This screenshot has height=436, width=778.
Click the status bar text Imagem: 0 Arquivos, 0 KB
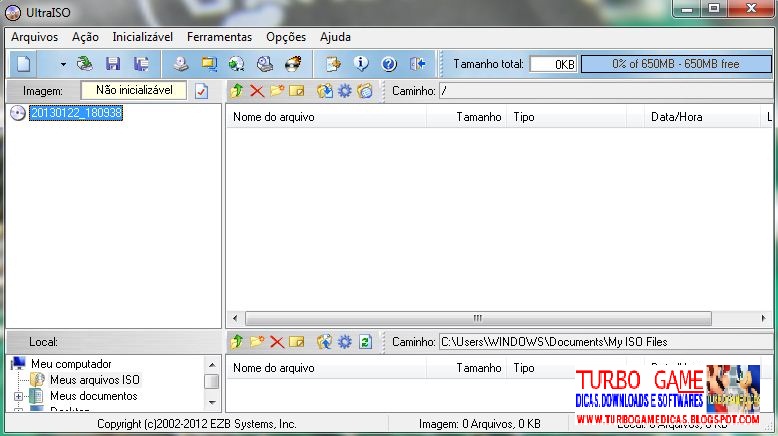(x=480, y=424)
